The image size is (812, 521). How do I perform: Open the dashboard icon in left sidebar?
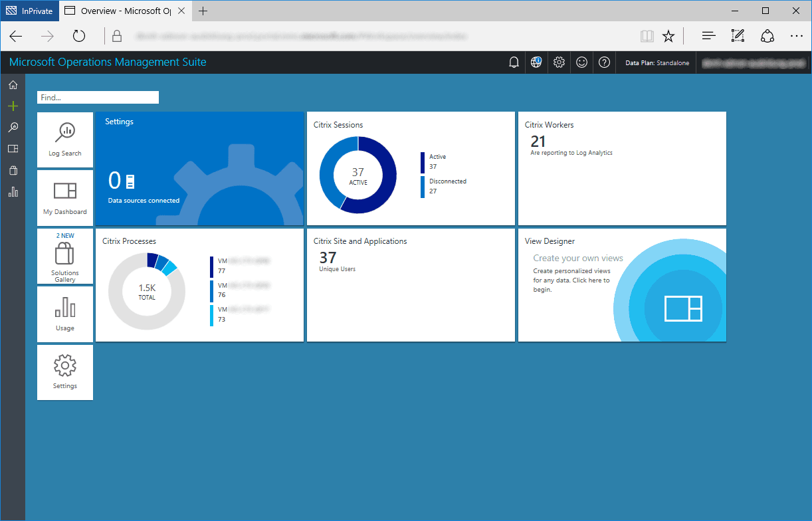pos(13,149)
